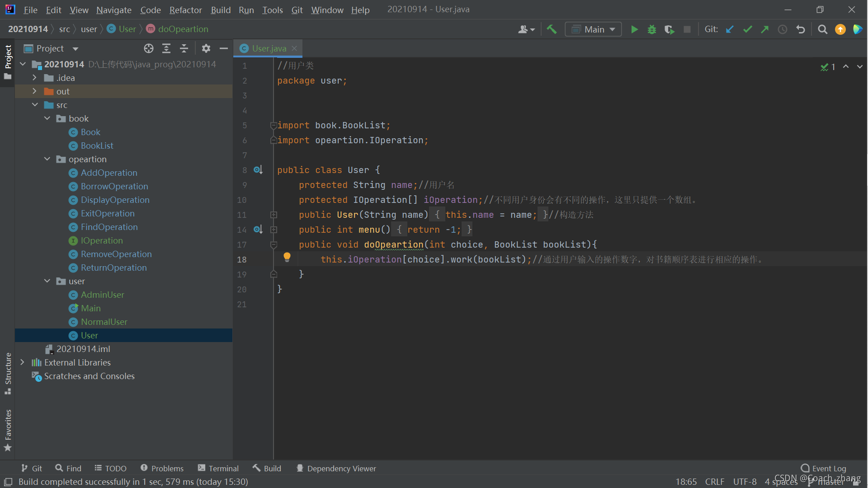Screen dimensions: 868x488
Task: Open the Git menu
Action: (x=297, y=9)
